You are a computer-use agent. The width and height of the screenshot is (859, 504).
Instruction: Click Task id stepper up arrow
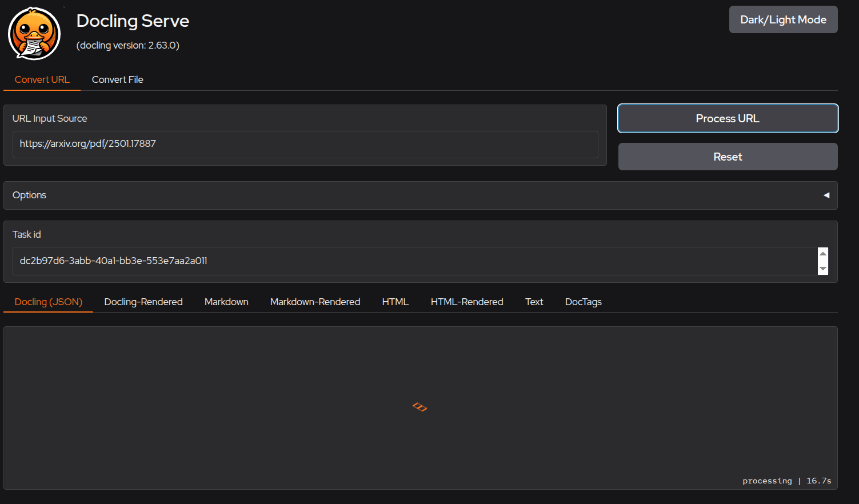[x=823, y=254]
